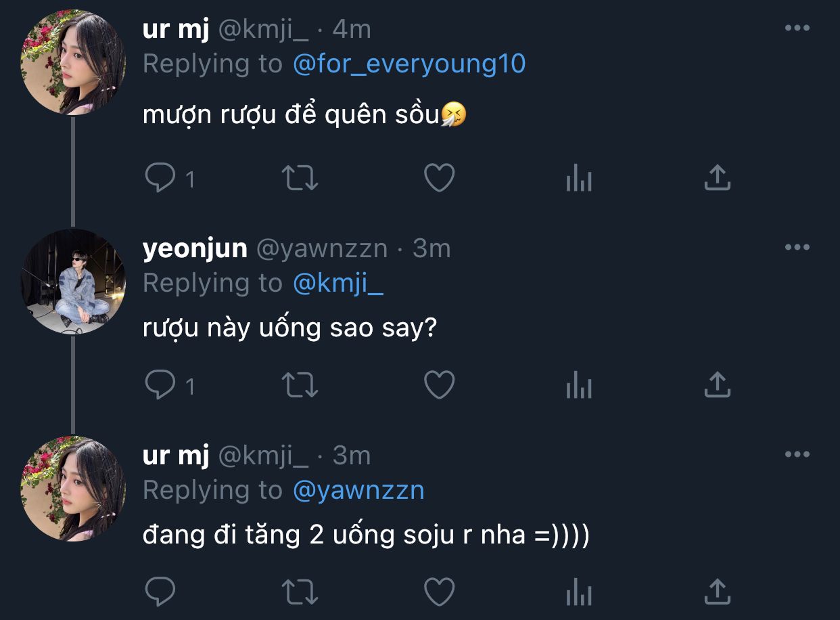Image resolution: width=840 pixels, height=620 pixels.
Task: Open more options on the soju tweet
Action: 797,455
